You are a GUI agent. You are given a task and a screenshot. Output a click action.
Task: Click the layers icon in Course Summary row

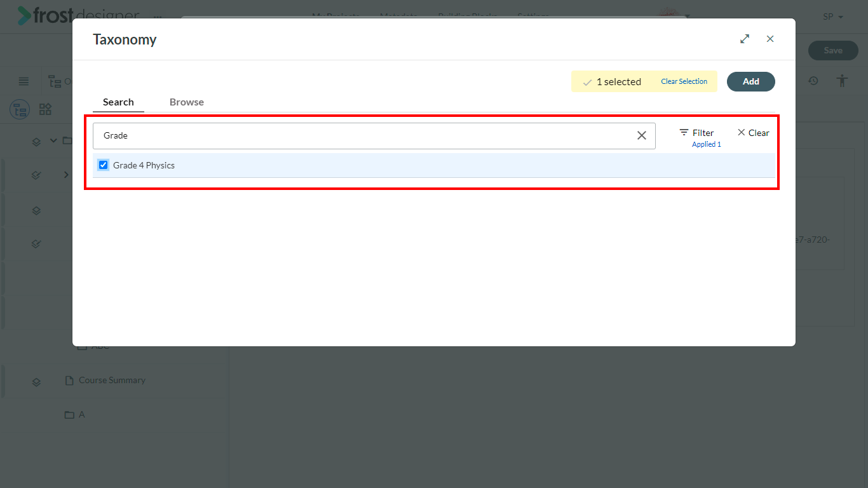click(x=36, y=382)
